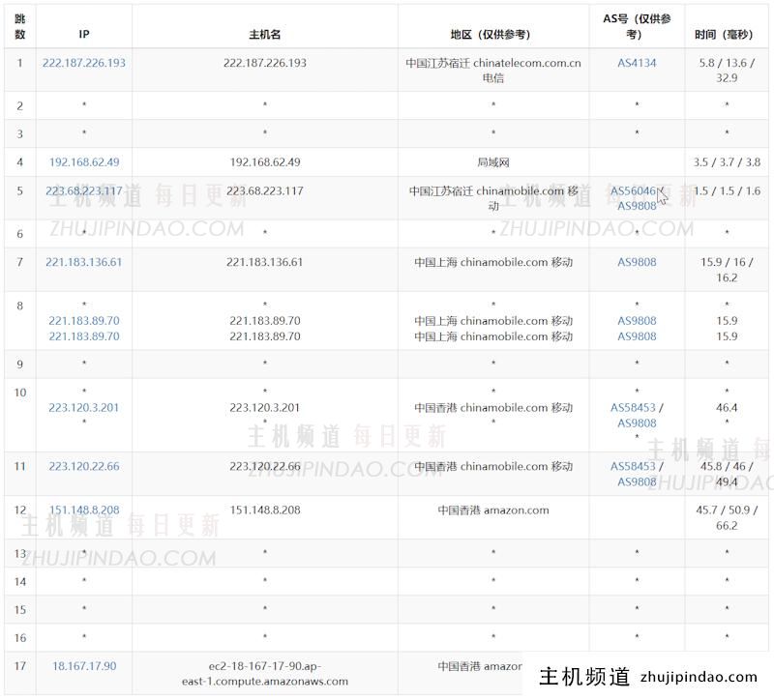Viewport: 774px width, 700px height.
Task: Click AS4134 link in hop 1
Action: [637, 63]
